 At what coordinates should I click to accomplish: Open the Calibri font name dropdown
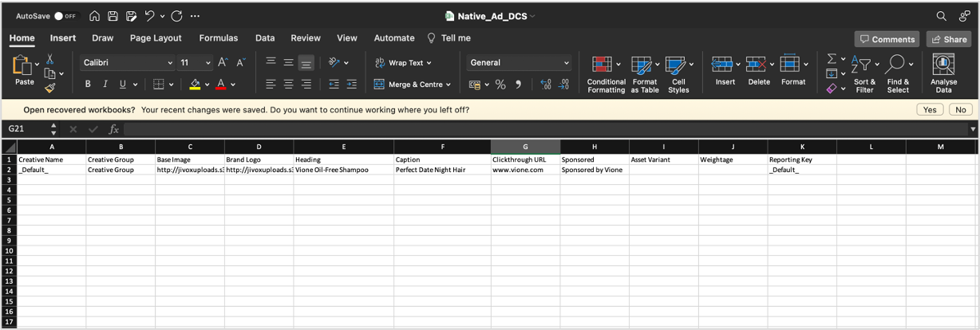(170, 63)
